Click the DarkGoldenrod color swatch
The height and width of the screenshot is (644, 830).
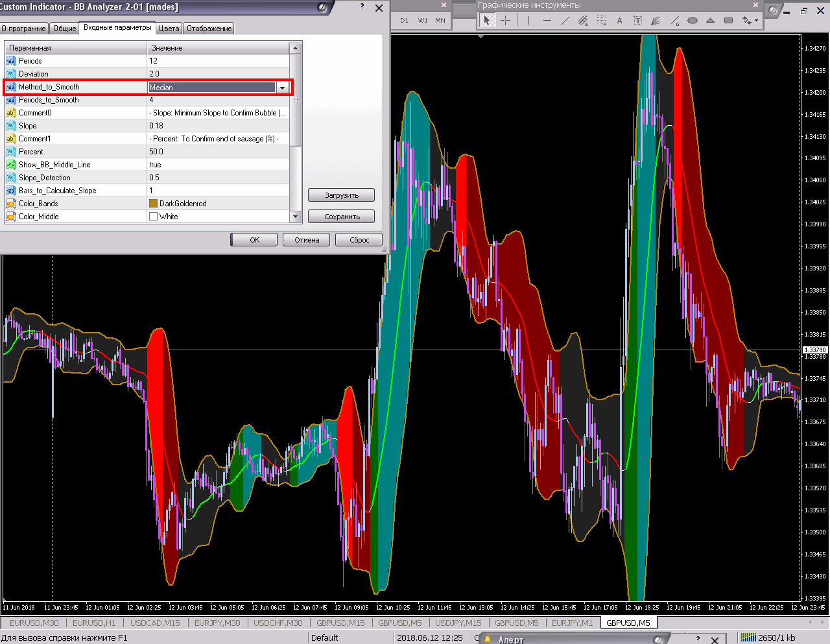[x=154, y=204]
